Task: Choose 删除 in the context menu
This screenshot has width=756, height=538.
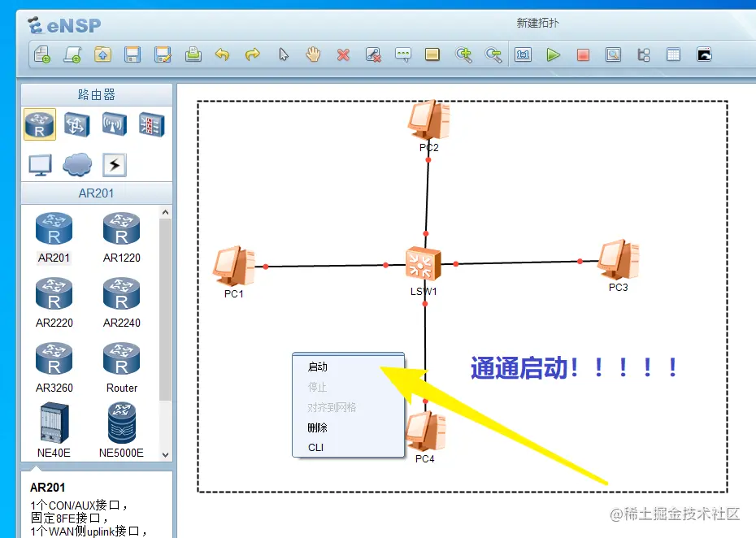Action: click(348, 427)
